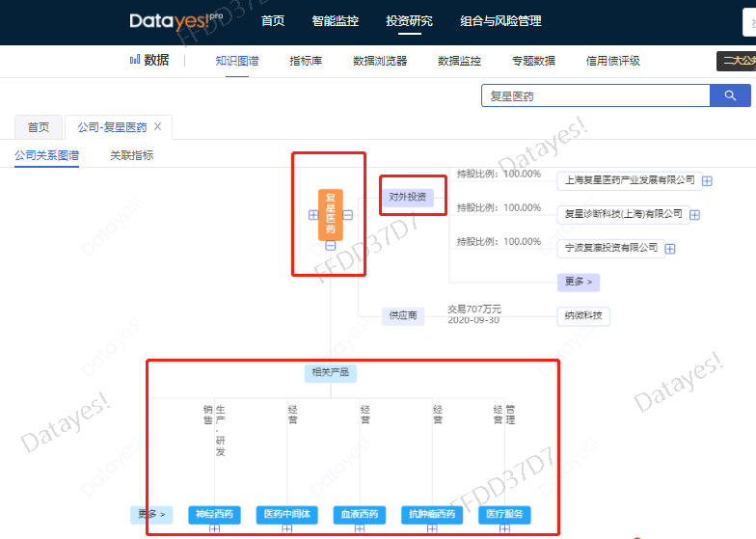
Task: Select the 医药中间体 product node
Action: pyautogui.click(x=287, y=515)
